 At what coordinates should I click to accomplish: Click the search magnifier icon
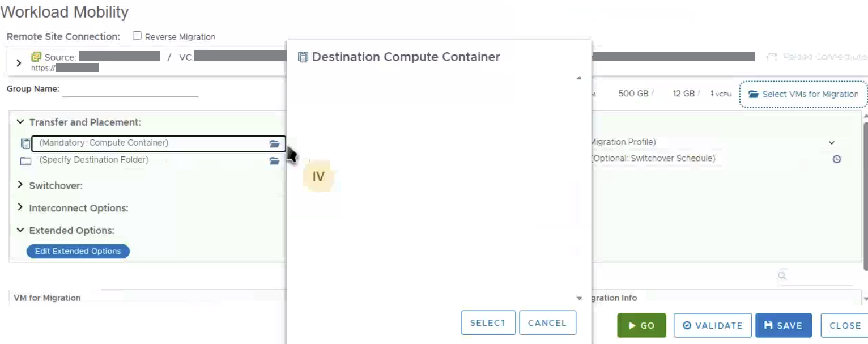tap(782, 276)
